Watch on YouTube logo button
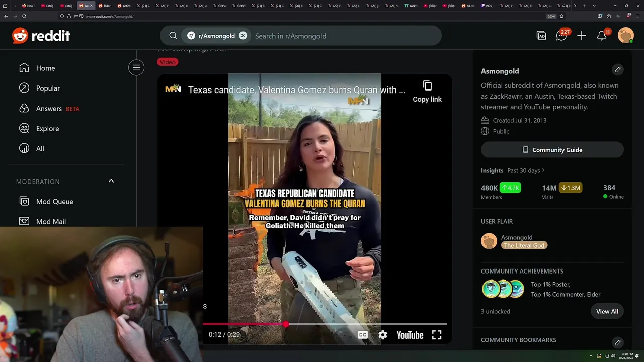This screenshot has width=644, height=362. 410,335
